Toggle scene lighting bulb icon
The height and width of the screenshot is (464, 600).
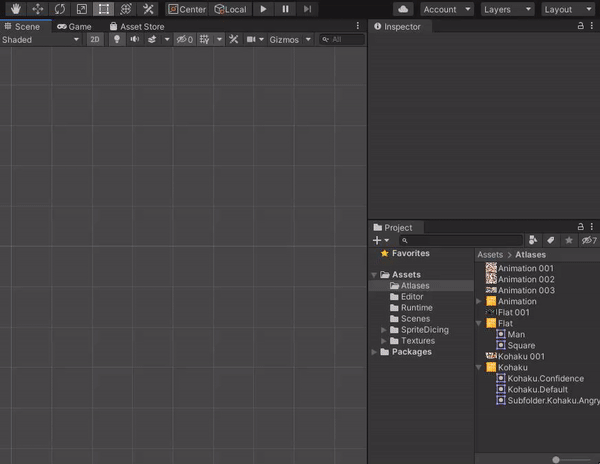click(117, 40)
